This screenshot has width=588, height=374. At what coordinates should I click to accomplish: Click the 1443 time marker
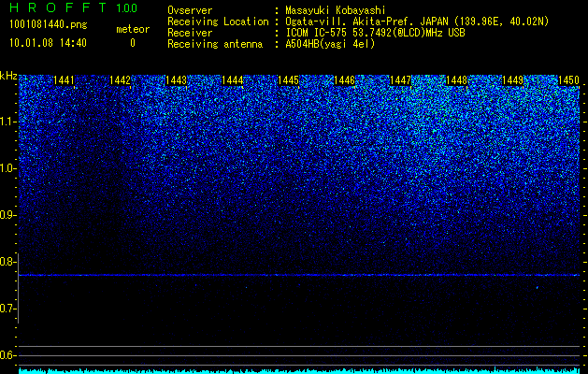coord(177,79)
